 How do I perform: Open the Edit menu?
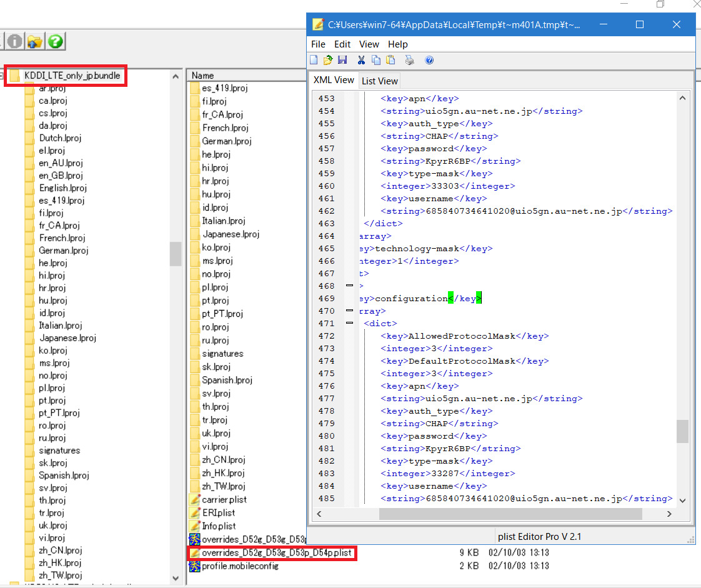coord(342,44)
